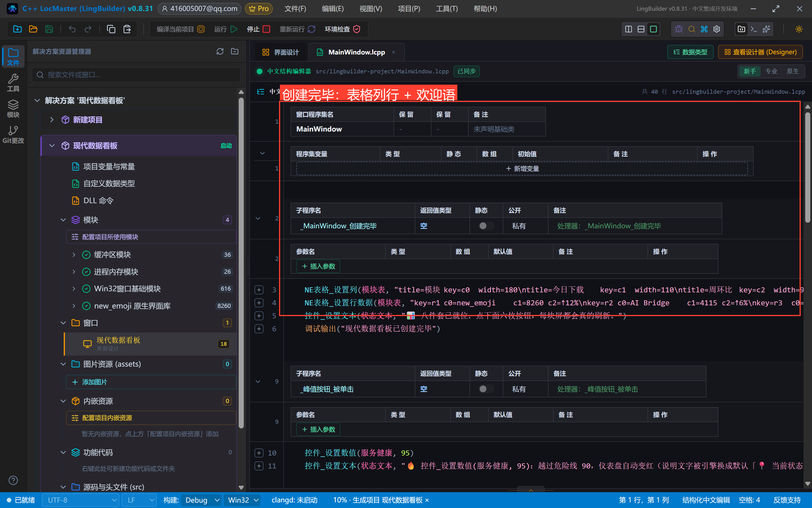
Task: Select the 新手 editor mode
Action: [x=750, y=71]
